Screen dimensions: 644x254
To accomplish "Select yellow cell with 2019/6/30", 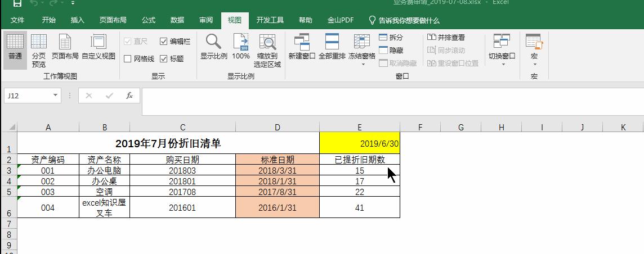I will (x=359, y=143).
